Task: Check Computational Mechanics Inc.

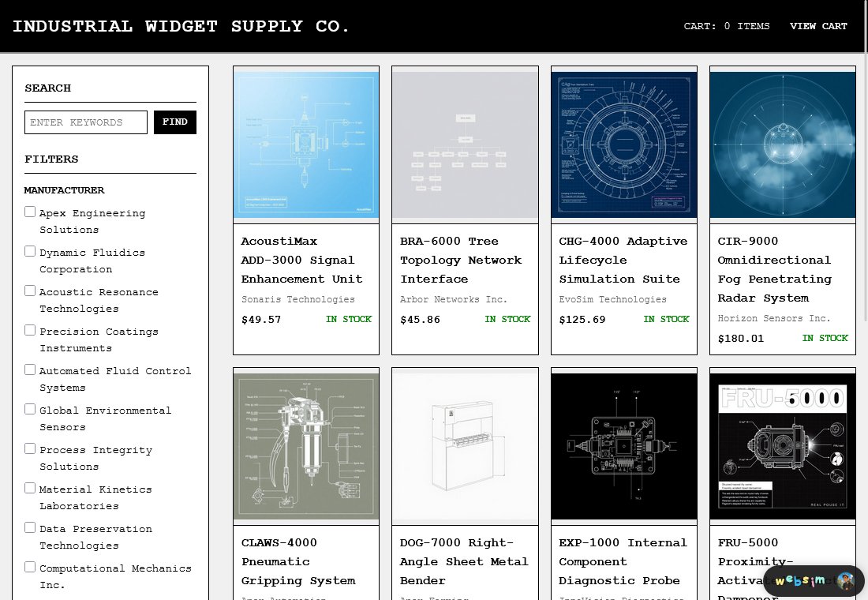Action: click(x=30, y=567)
